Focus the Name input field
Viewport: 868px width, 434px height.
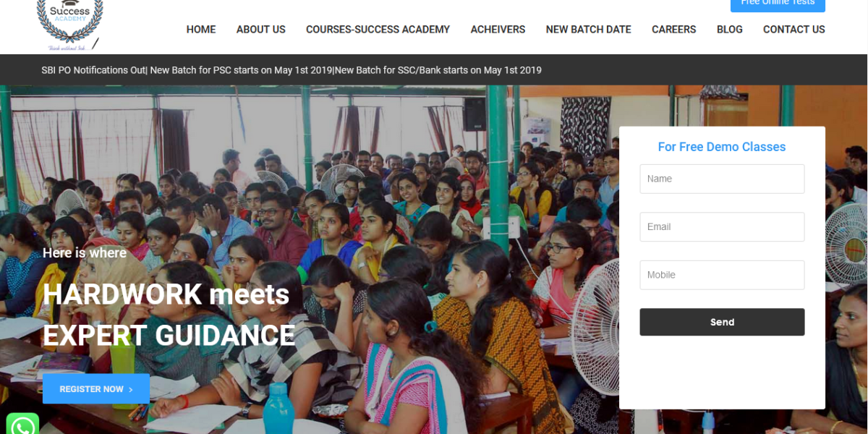(722, 179)
